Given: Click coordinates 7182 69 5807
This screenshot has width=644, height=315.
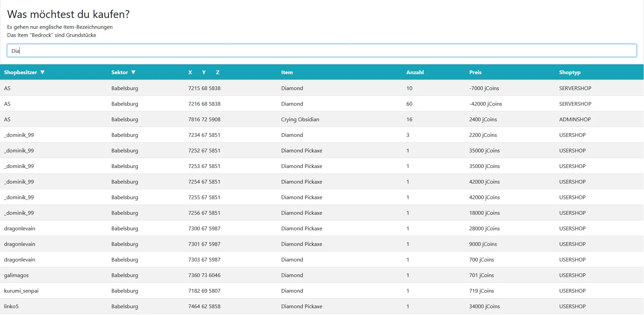Looking at the screenshot, I should pos(204,291).
